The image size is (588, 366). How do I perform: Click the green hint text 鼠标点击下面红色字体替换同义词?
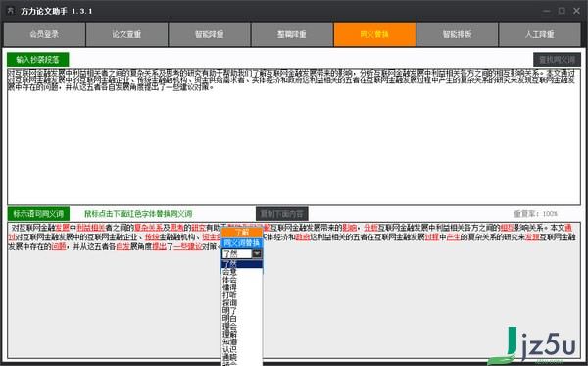click(x=138, y=214)
